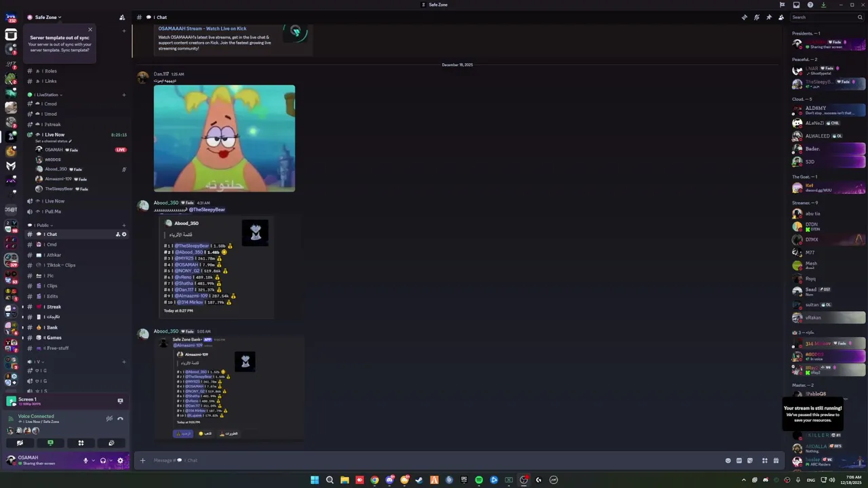Open Pinned Messages pin icon

769,17
